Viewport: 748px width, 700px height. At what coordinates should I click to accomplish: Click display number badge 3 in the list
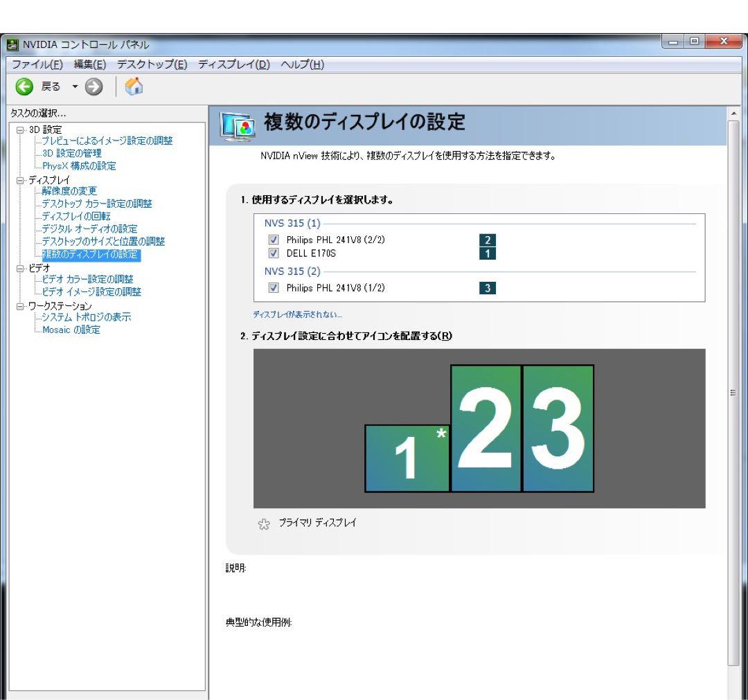[x=487, y=288]
